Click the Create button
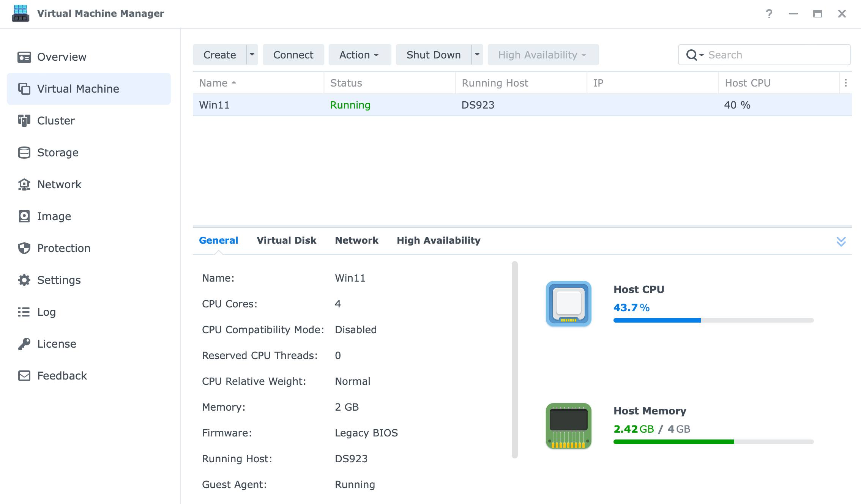 click(x=219, y=55)
